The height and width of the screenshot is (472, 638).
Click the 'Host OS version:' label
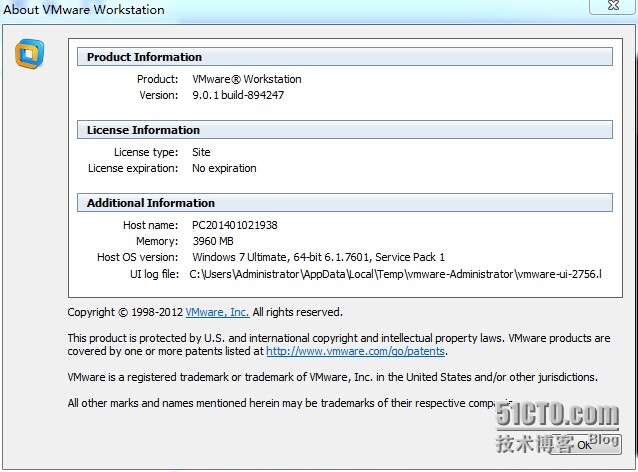tap(138, 257)
